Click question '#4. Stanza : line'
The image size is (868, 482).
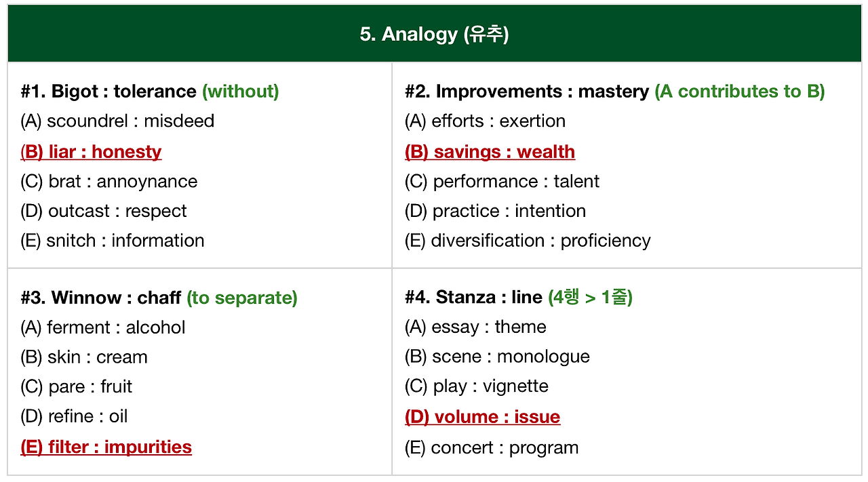pos(473,298)
